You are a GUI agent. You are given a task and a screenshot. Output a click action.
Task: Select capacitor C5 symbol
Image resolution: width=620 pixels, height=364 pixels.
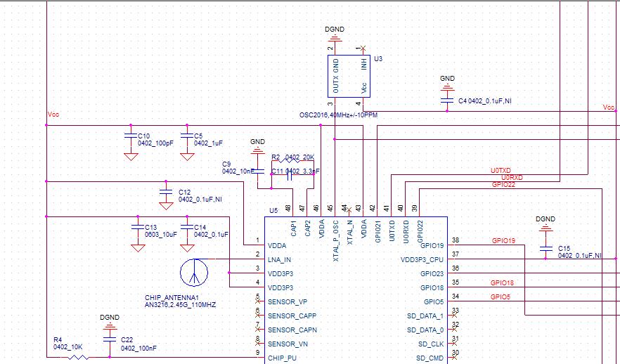187,136
